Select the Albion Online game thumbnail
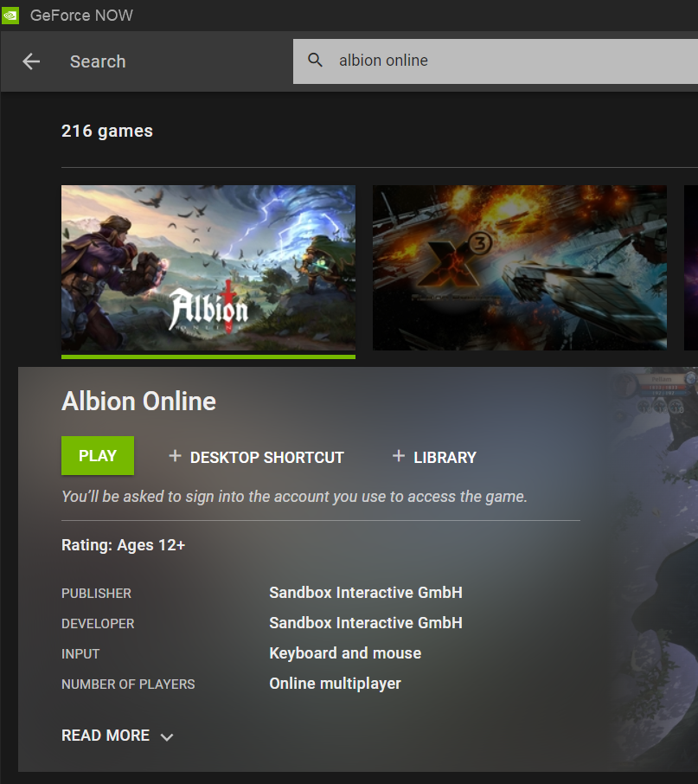 click(x=208, y=268)
